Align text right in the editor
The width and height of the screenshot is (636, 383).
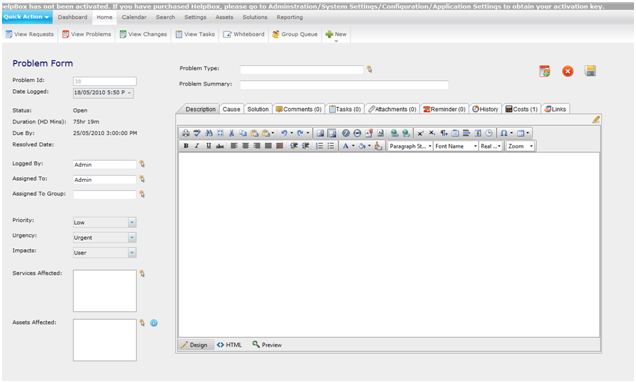tap(257, 146)
